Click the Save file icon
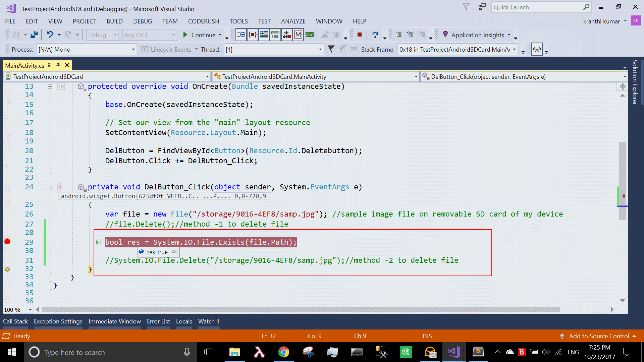Viewport: 644px width, 362px height. click(x=34, y=35)
